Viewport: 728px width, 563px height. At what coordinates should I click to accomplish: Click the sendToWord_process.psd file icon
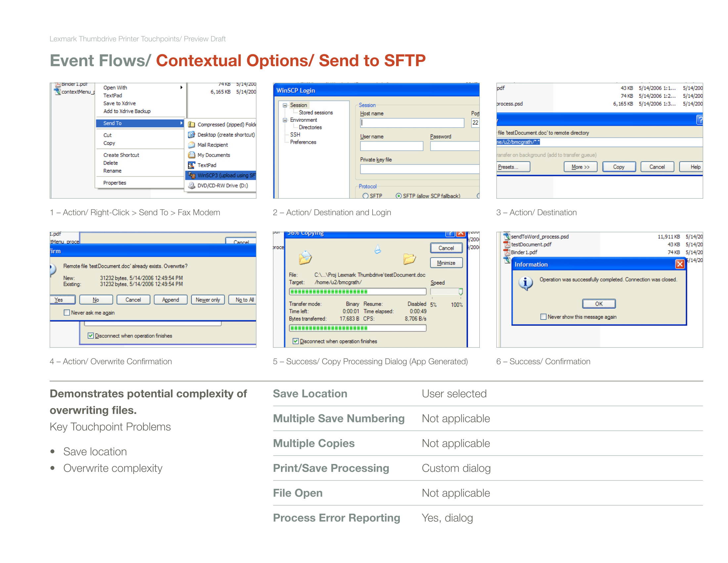[507, 236]
